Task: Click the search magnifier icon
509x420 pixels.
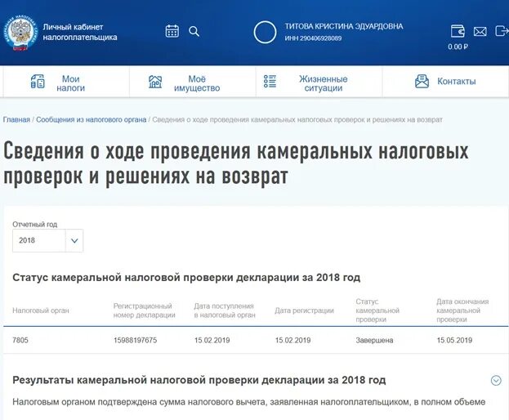Action: click(x=194, y=32)
